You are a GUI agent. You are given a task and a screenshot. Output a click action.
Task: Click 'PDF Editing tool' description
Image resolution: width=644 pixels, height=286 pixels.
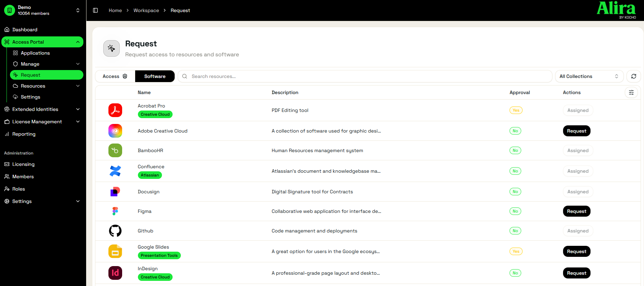(290, 110)
